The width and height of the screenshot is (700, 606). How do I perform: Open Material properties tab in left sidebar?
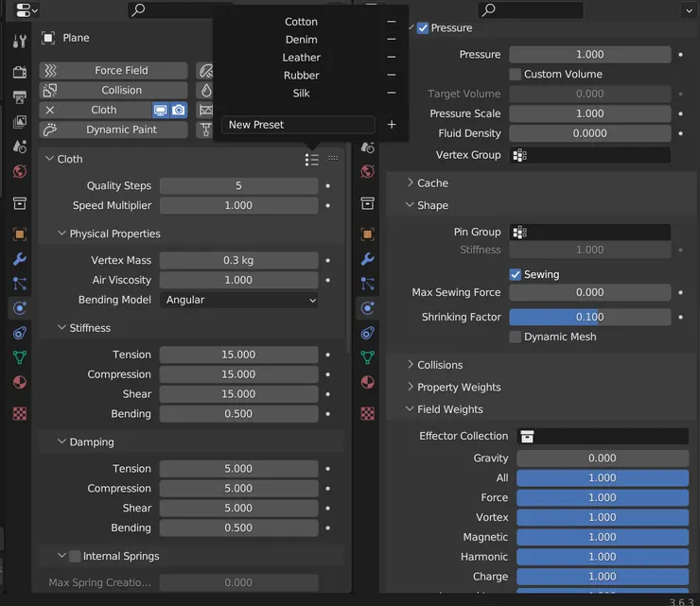pyautogui.click(x=20, y=382)
